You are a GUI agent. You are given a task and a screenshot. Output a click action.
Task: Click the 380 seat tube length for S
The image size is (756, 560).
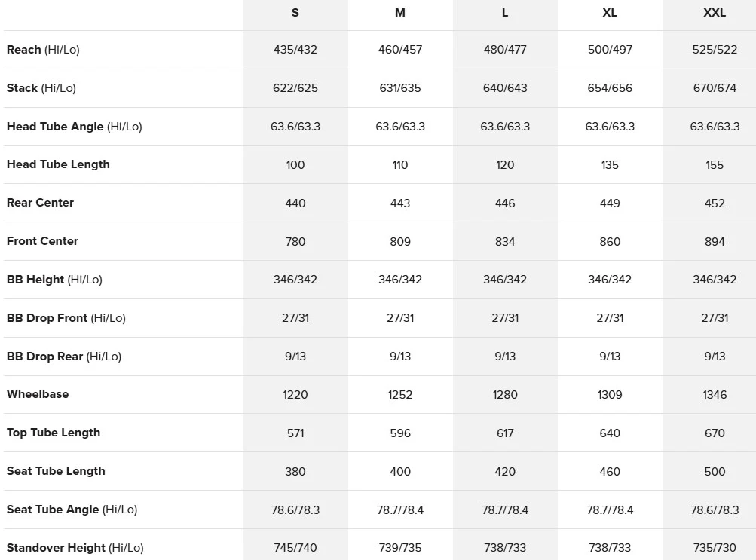coord(295,471)
